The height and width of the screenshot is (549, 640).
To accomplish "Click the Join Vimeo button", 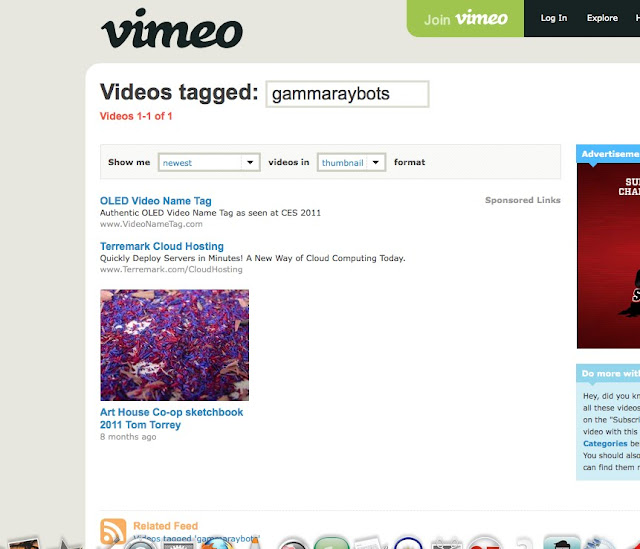I will pyautogui.click(x=465, y=18).
